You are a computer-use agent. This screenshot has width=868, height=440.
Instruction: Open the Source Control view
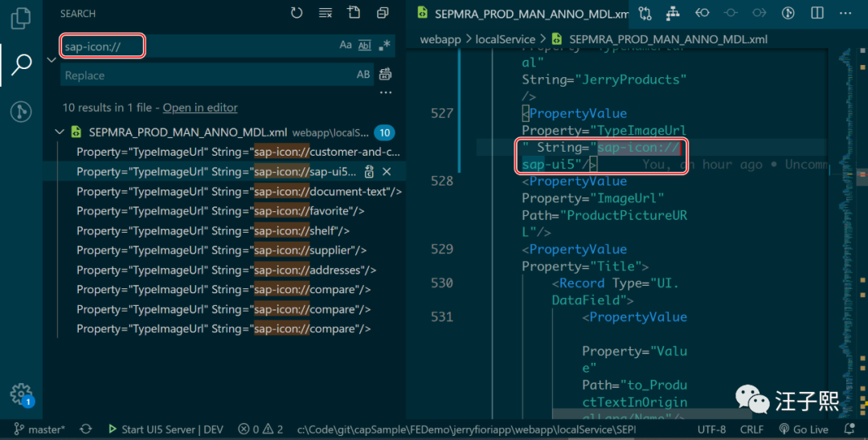coord(21,111)
